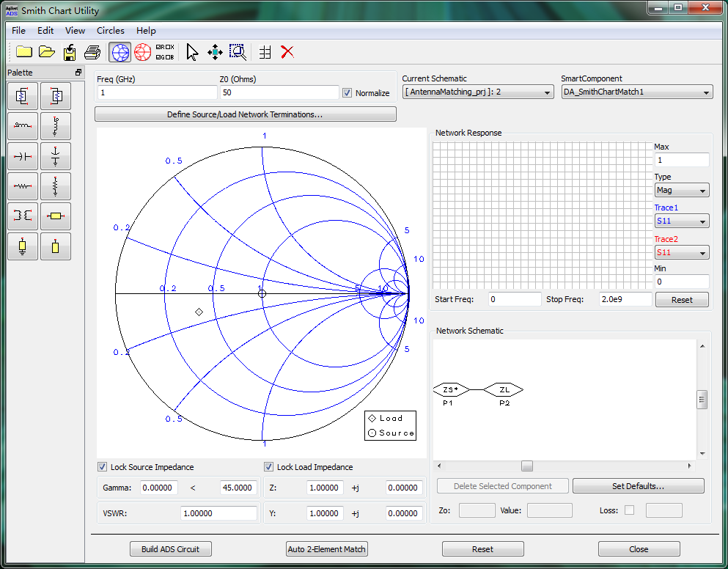Image resolution: width=728 pixels, height=569 pixels.
Task: Toggle the red admittance Smith chart
Action: 142,52
